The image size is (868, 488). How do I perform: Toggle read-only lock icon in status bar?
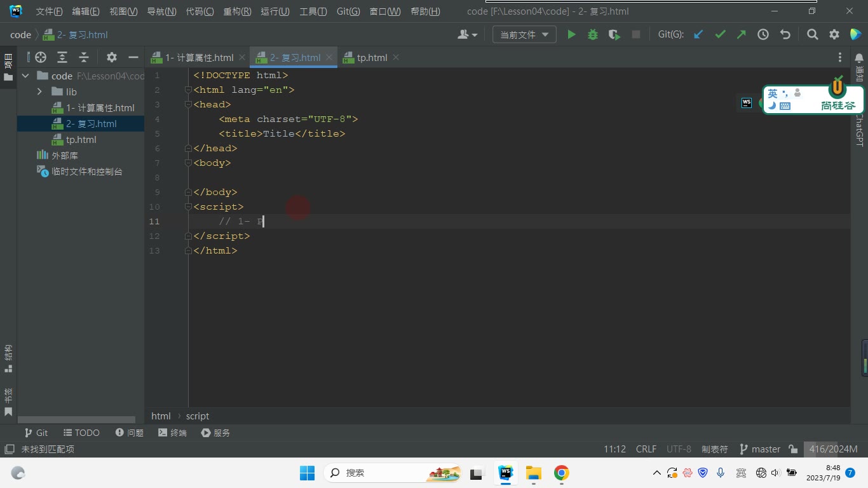[x=793, y=449]
